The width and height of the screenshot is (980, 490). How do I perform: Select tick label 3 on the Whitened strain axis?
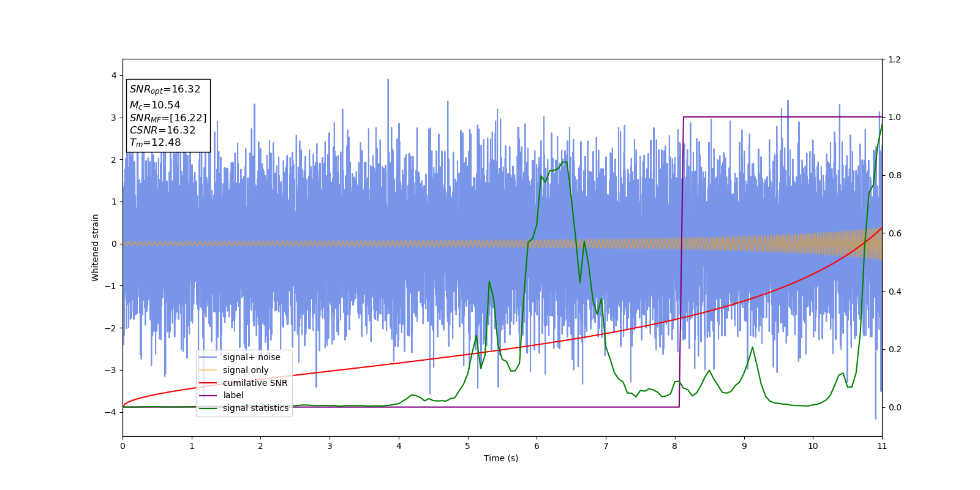pos(113,118)
